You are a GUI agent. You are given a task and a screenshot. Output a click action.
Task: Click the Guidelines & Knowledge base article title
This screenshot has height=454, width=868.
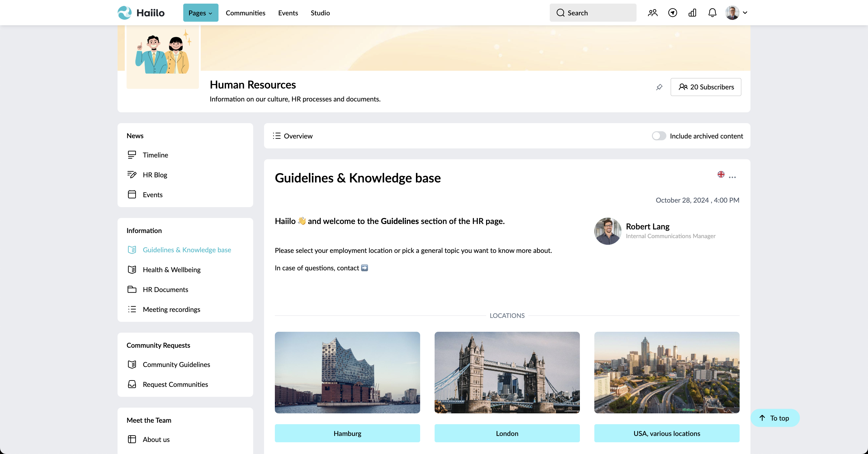coord(357,178)
